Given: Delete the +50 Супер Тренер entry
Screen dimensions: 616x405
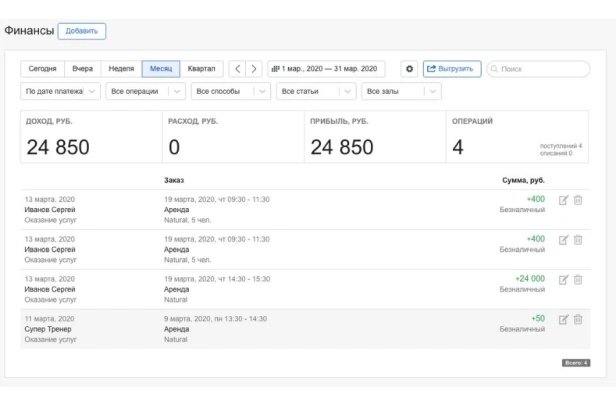Looking at the screenshot, I should click(x=578, y=319).
